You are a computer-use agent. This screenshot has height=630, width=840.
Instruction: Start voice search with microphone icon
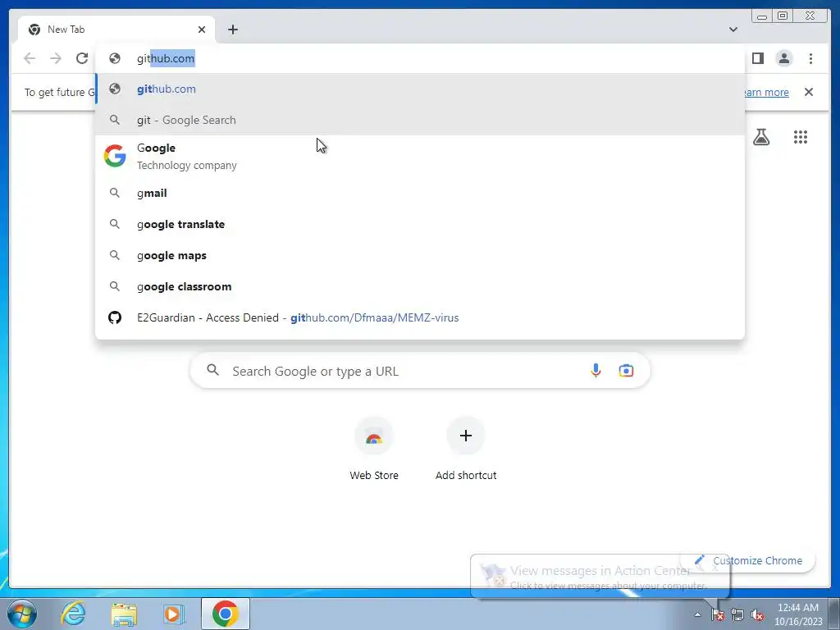pyautogui.click(x=596, y=370)
